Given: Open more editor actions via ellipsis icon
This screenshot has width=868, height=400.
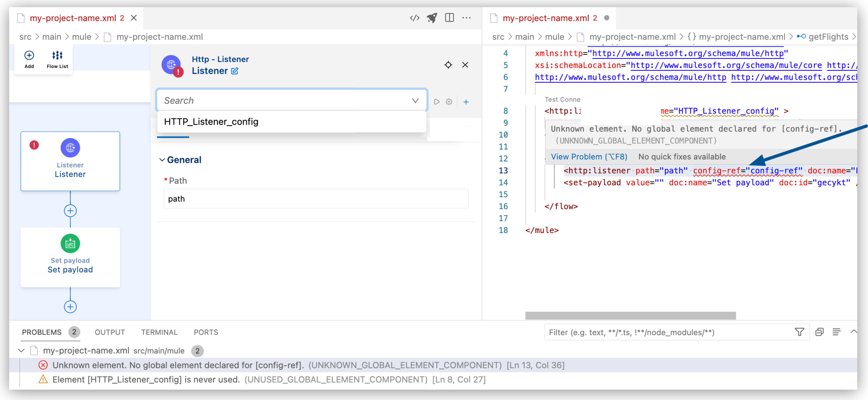Looking at the screenshot, I should pos(467,18).
